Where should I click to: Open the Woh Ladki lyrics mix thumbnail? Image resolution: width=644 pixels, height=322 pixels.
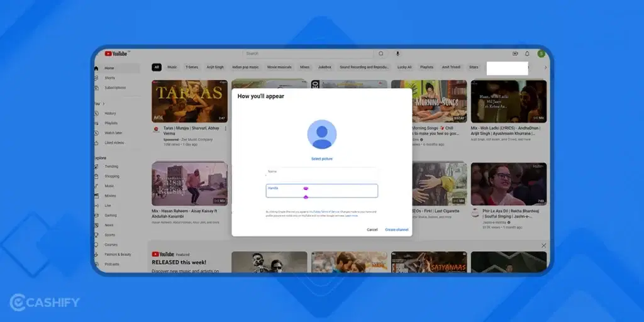tap(509, 101)
